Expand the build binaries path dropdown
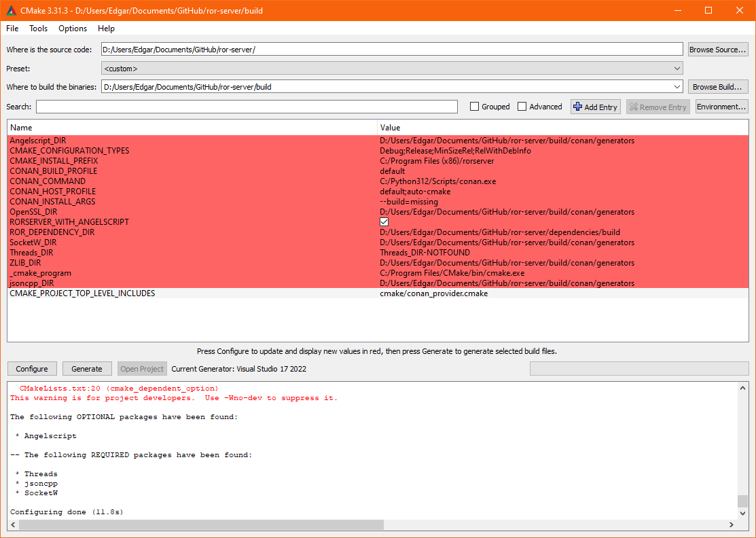756x538 pixels. pos(676,86)
